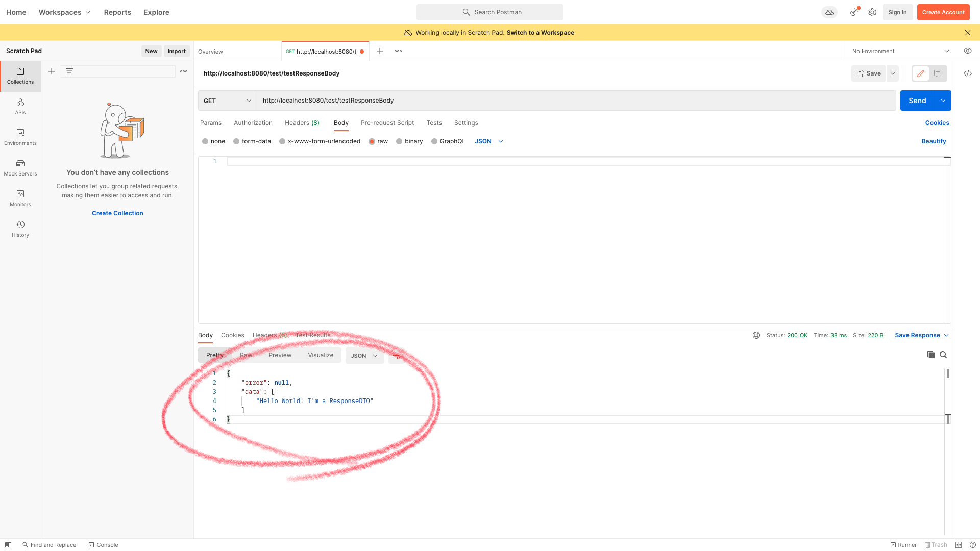Select the form-data body type
Image resolution: width=980 pixels, height=551 pixels.
click(236, 141)
